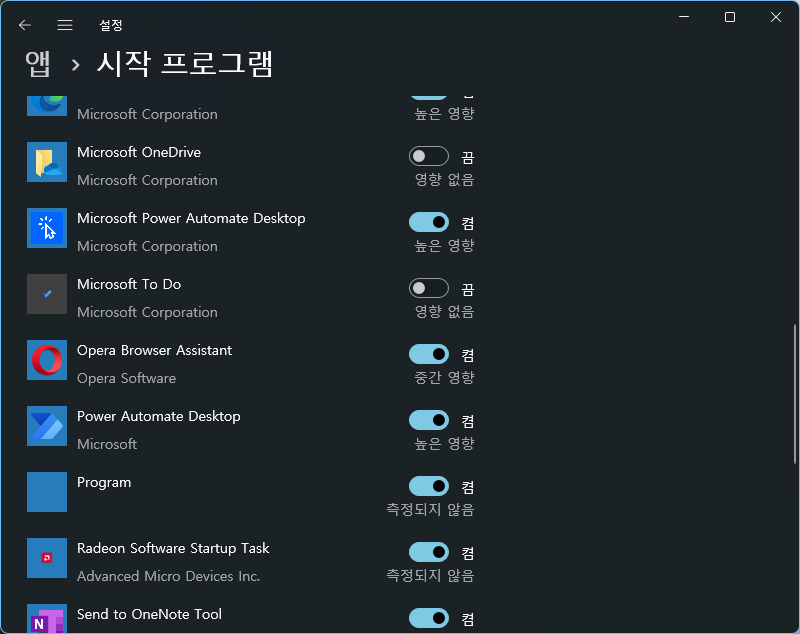
Task: Open the hamburger navigation menu
Action: [x=65, y=25]
